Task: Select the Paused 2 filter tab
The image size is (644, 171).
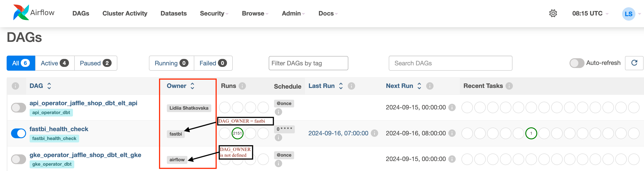Action: (96, 63)
